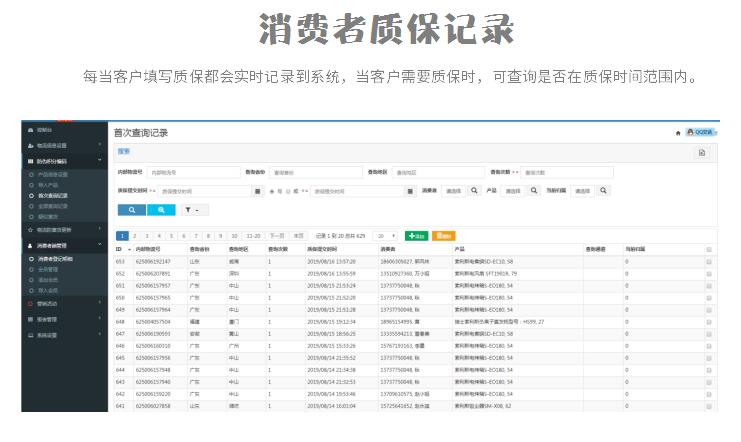Click the green add button
This screenshot has width=741, height=442.
point(416,236)
